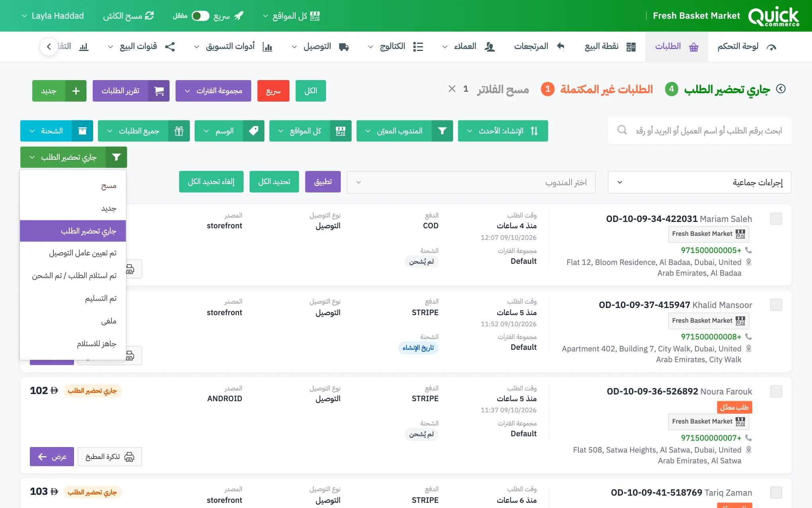Open all locations dropdown in header
812x508 pixels.
pos(291,16)
